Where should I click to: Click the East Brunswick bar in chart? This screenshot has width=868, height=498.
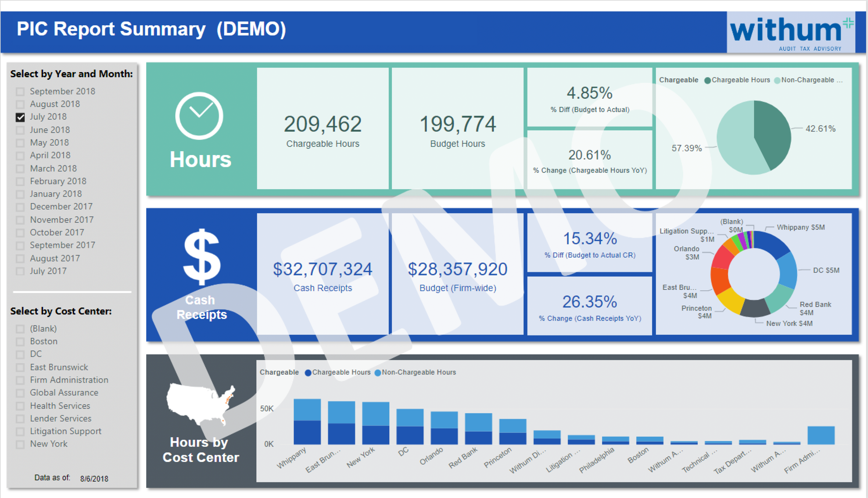341,423
